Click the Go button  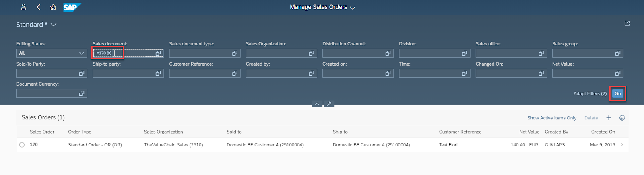click(x=617, y=93)
